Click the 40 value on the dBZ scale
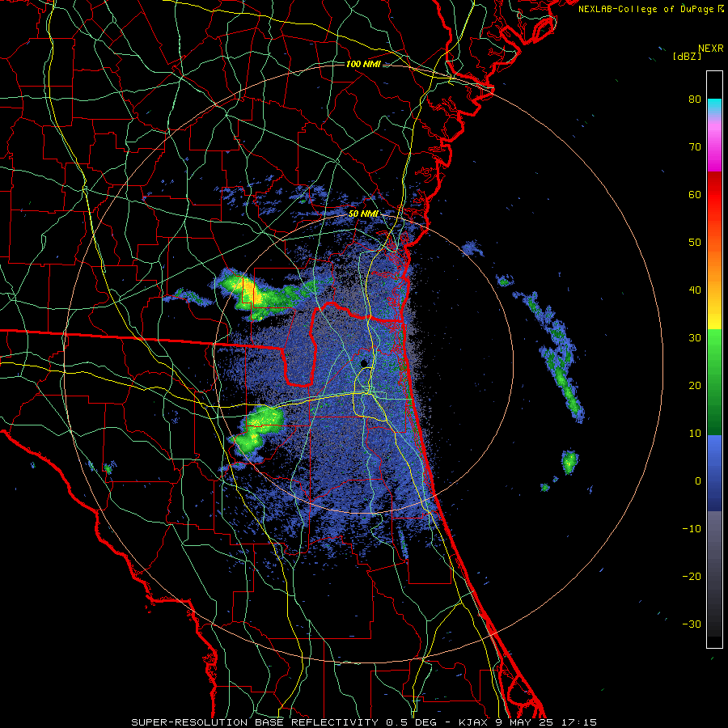The image size is (728, 728). coord(695,290)
